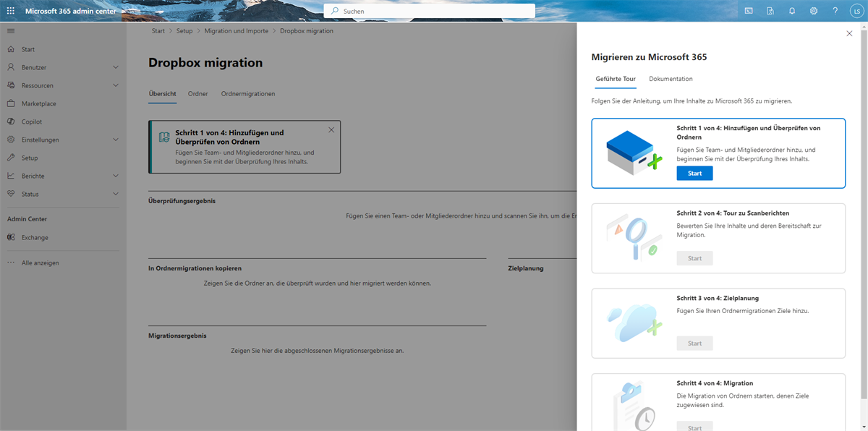Viewport: 868px width, 431px height.
Task: Click the Einstellungen gear icon in sidebar
Action: tap(11, 140)
